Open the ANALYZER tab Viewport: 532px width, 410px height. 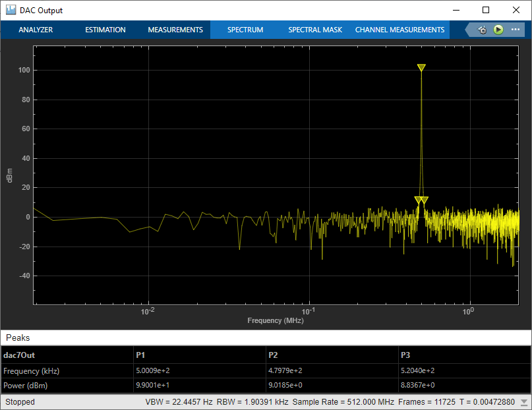pyautogui.click(x=36, y=30)
